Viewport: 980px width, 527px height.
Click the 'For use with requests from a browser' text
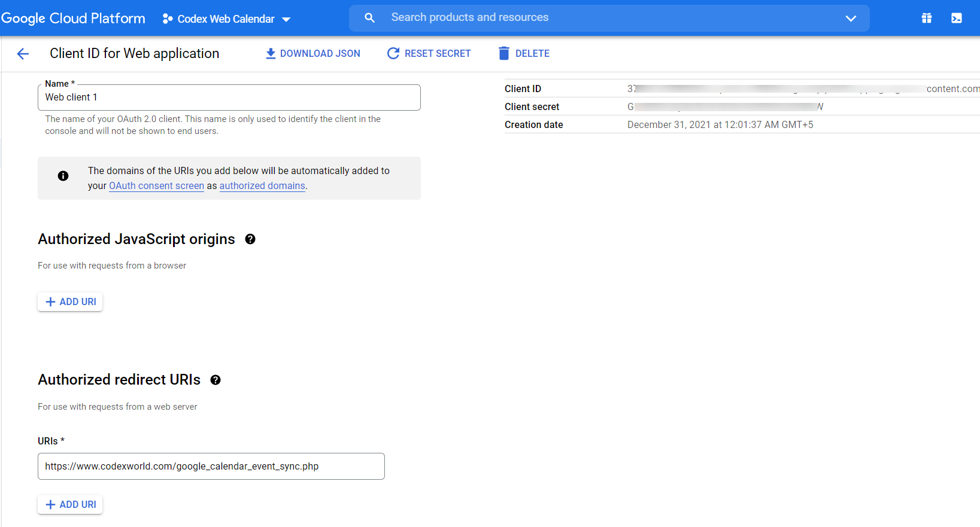112,266
